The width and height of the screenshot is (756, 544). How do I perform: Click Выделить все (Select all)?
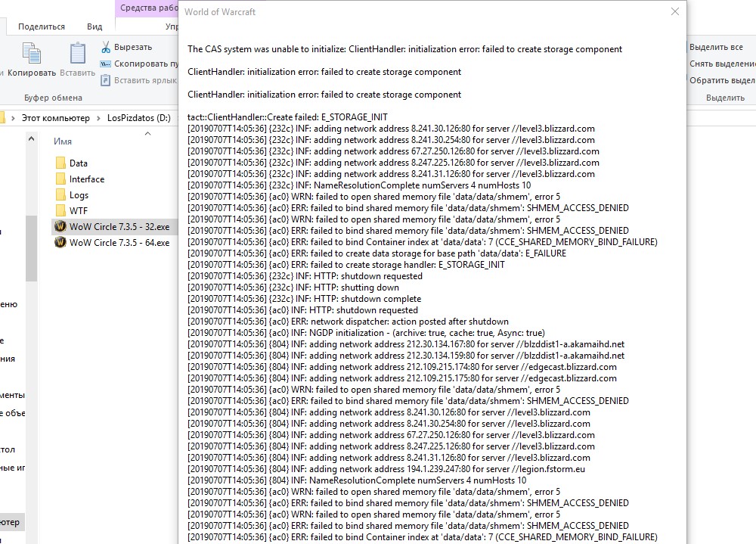715,47
